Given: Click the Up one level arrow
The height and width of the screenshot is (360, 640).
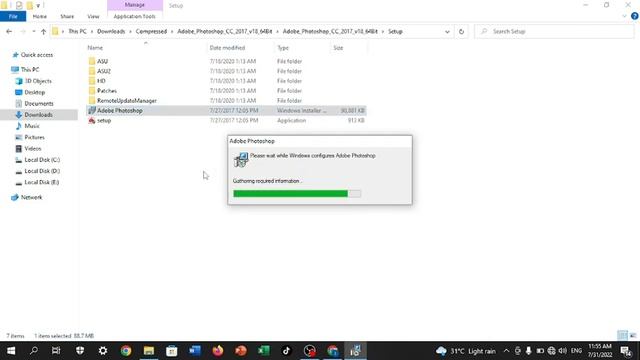Looking at the screenshot, I should pos(43,31).
